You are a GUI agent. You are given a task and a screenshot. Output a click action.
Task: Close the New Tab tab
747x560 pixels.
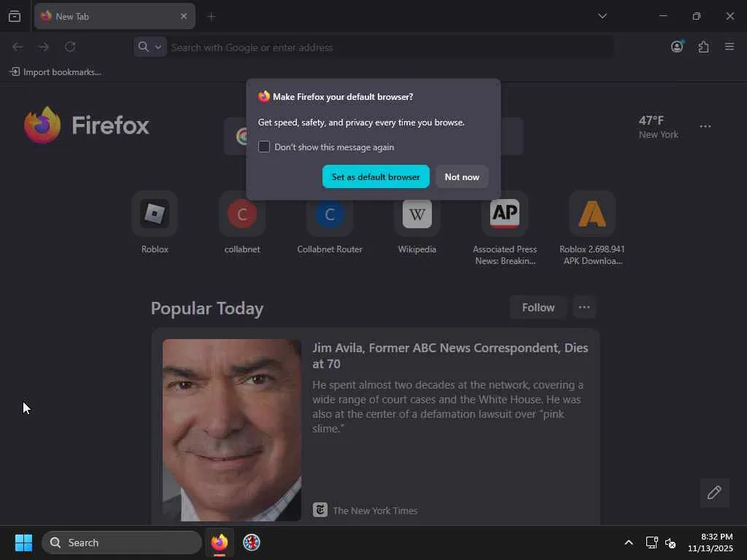183,16
